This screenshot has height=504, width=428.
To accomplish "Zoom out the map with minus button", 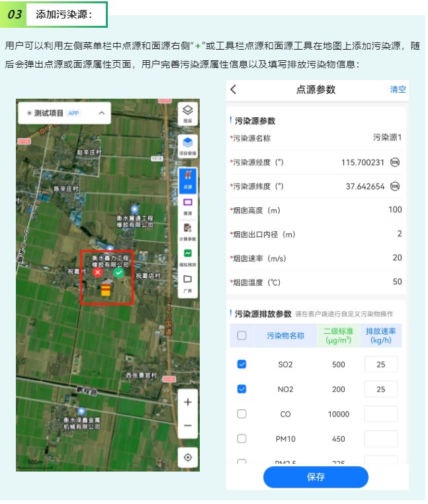I will coord(188,425).
